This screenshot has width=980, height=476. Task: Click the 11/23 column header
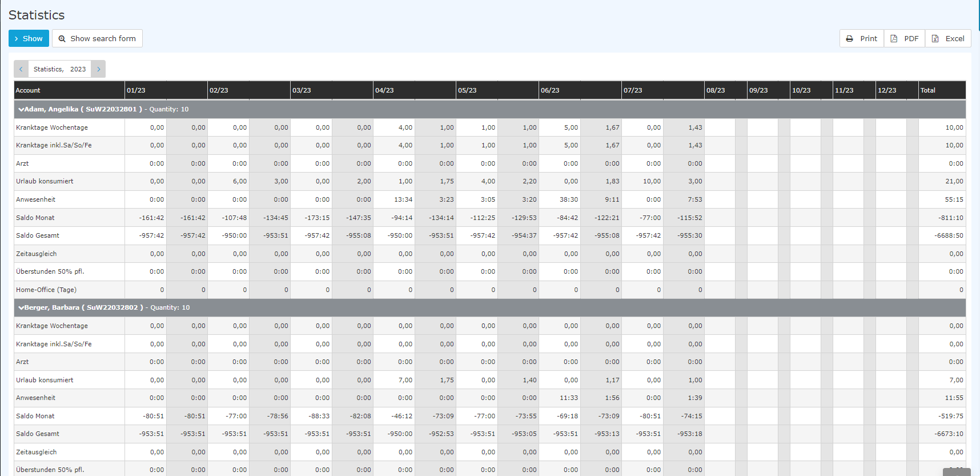[x=854, y=90]
